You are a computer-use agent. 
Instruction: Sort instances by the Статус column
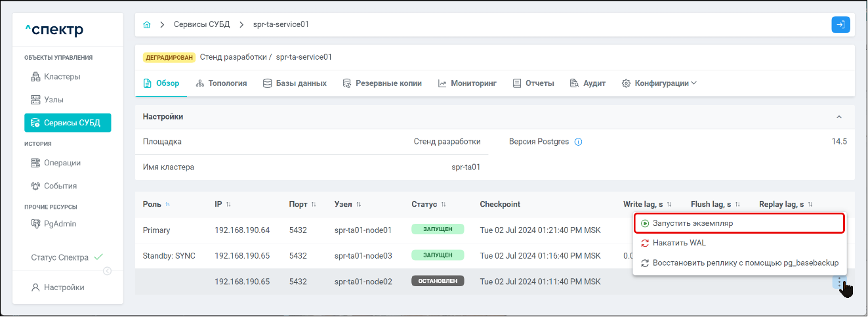444,205
